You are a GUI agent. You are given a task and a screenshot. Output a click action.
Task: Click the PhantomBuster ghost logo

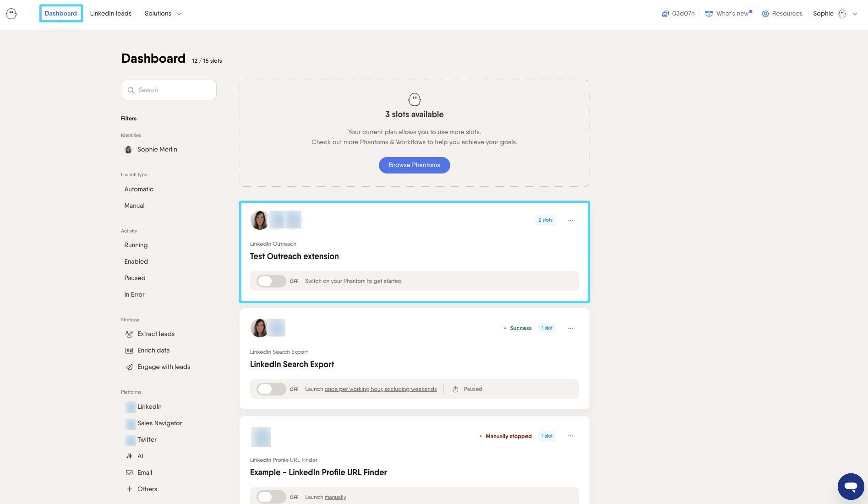pos(11,14)
